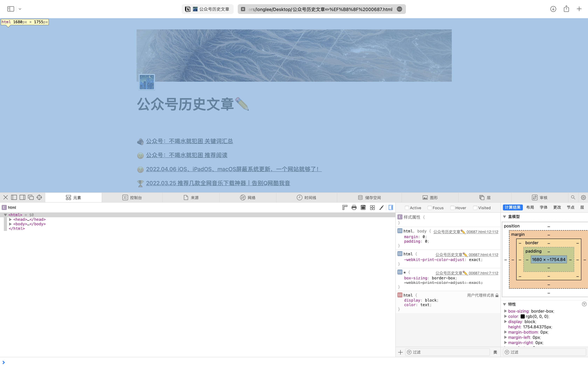Open the 2022.04.06 iOS屏蔽系统更新 article link
The image size is (588, 367).
click(234, 169)
